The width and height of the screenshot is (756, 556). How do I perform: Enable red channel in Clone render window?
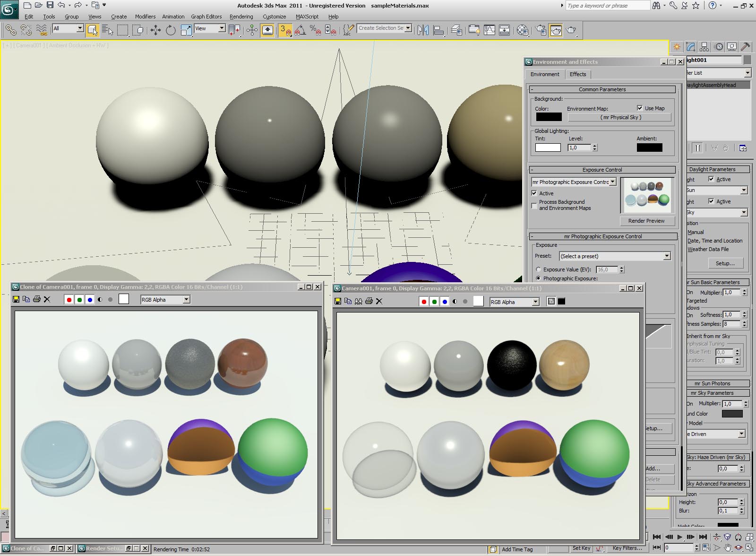[x=69, y=299]
